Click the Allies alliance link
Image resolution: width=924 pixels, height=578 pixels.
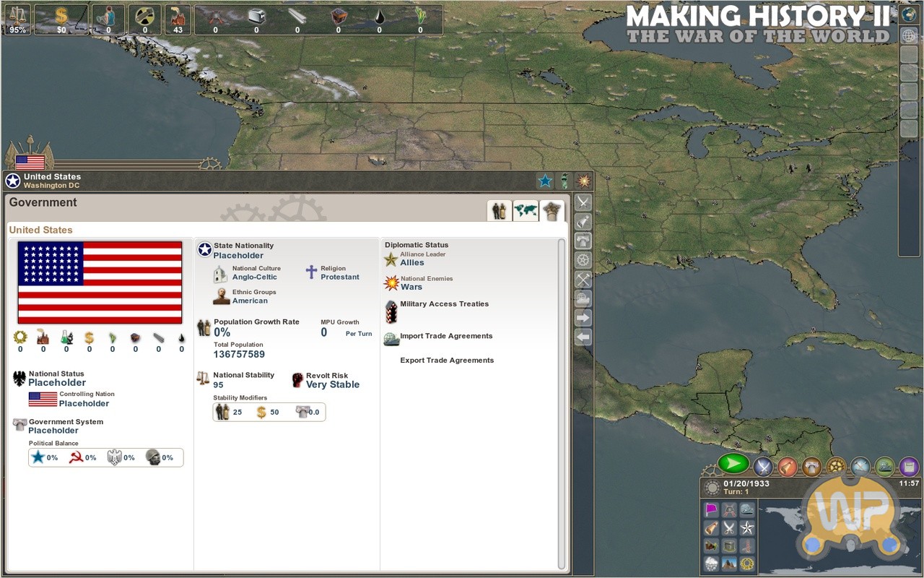[412, 263]
